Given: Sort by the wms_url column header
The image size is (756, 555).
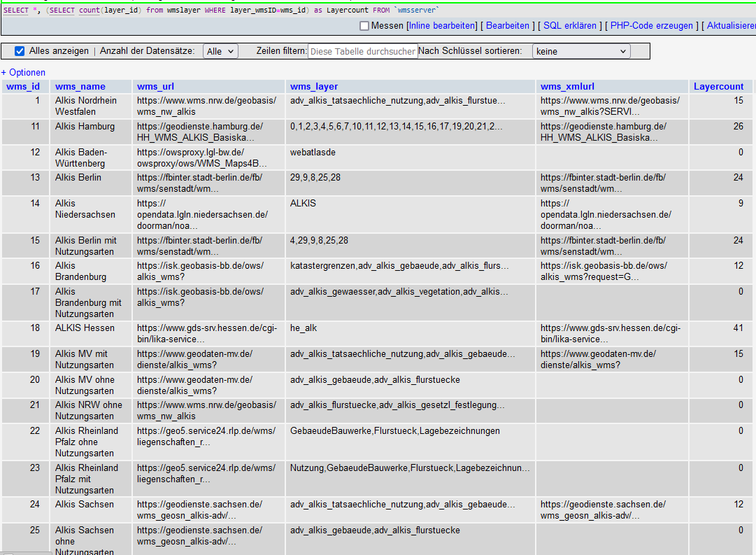Looking at the screenshot, I should (156, 87).
